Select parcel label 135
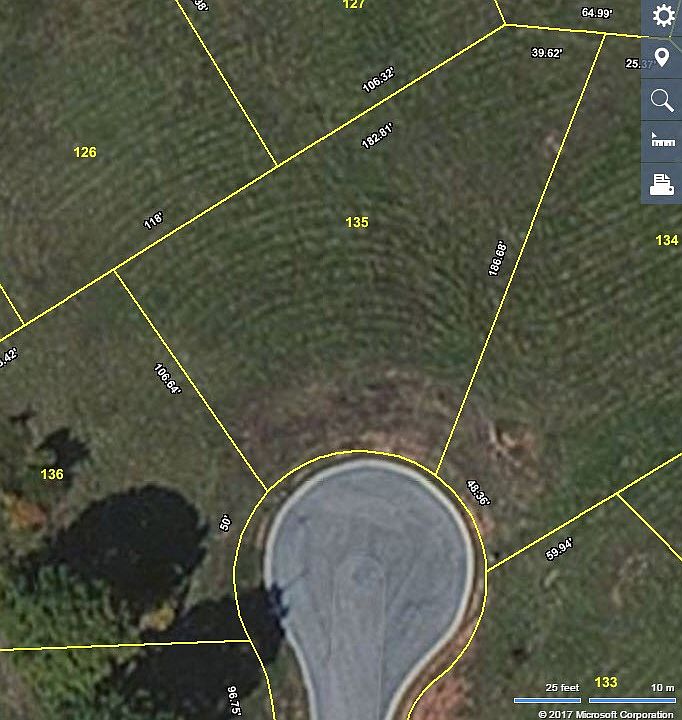This screenshot has width=682, height=720. click(x=357, y=222)
